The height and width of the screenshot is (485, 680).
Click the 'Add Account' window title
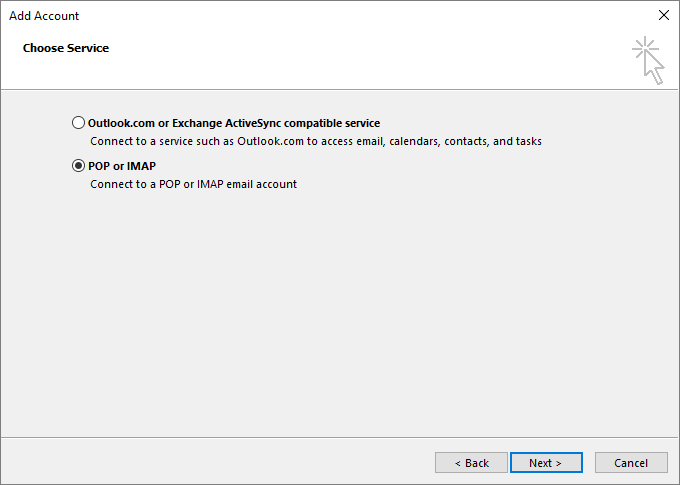pyautogui.click(x=44, y=16)
